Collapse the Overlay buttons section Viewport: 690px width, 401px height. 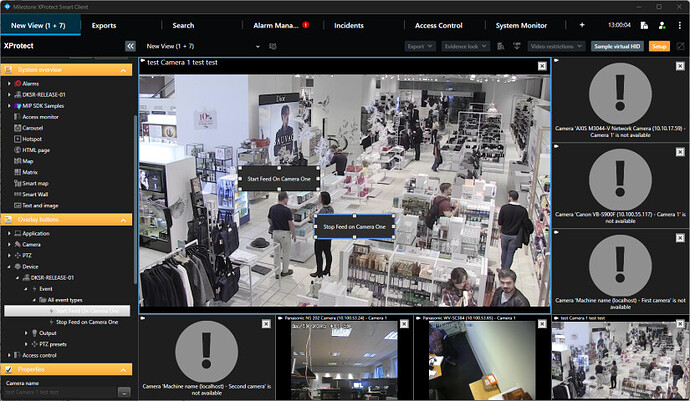pyautogui.click(x=9, y=217)
